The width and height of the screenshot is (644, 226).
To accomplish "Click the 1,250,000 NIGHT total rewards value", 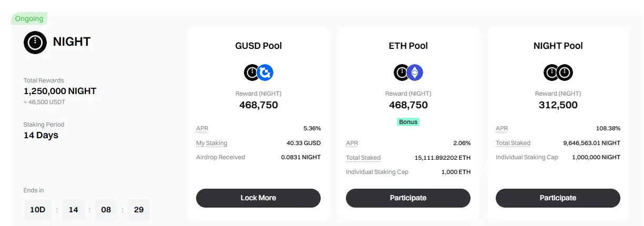I will click(60, 91).
